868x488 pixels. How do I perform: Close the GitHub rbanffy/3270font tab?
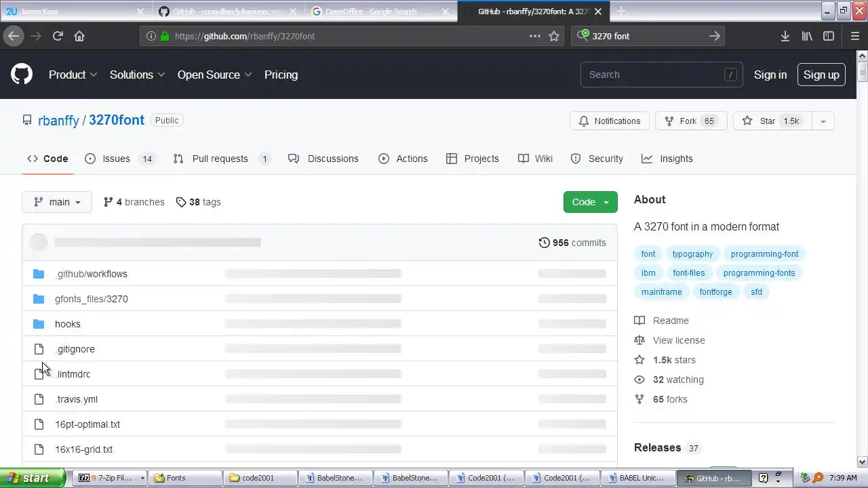pos(598,12)
